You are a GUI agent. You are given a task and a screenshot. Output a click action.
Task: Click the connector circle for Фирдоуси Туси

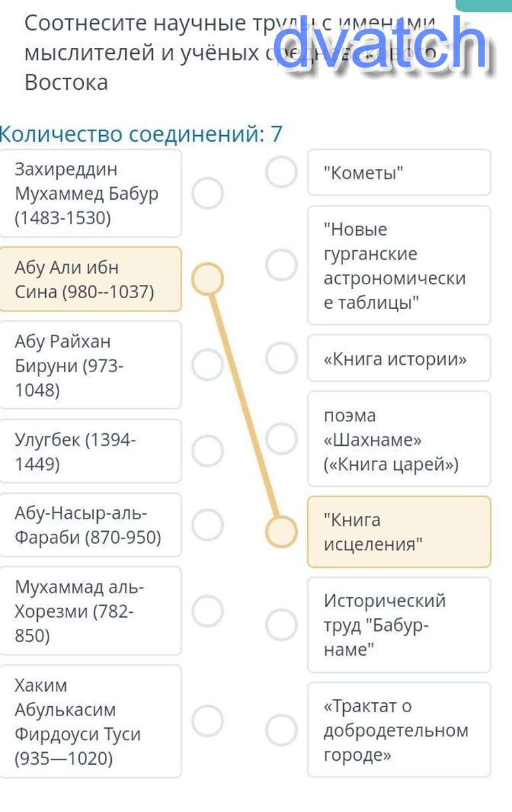(207, 721)
